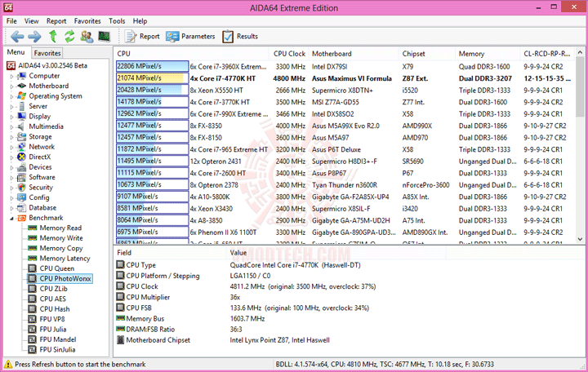Select Memory Copy benchmark
The image size is (588, 372).
[x=61, y=248]
